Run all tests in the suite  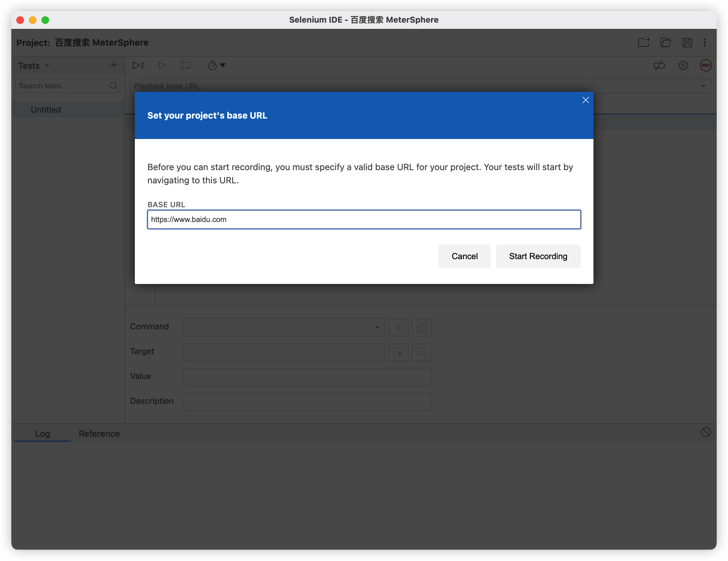(138, 65)
